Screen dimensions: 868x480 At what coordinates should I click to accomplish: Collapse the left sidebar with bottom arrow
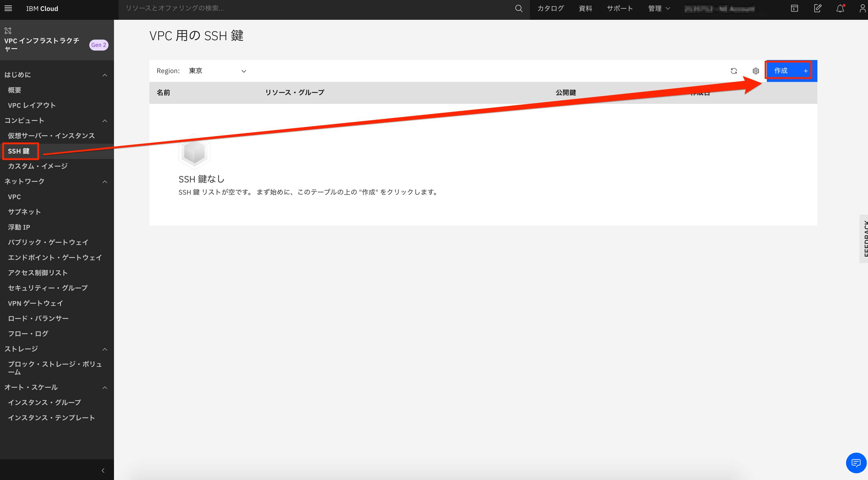103,470
